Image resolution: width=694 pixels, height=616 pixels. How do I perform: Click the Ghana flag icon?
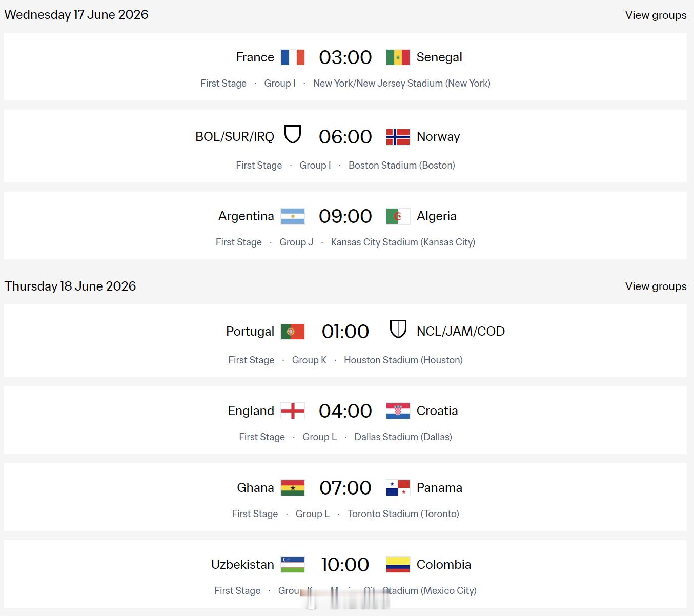tap(293, 488)
